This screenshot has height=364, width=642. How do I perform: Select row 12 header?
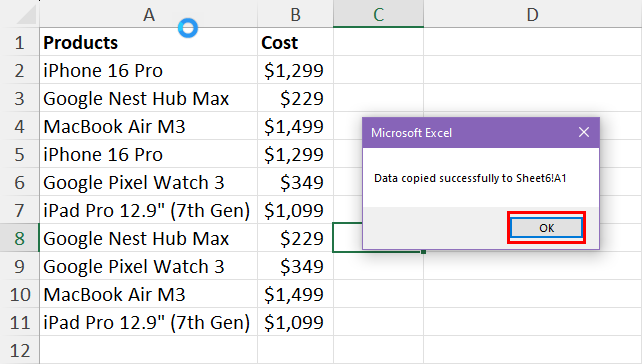(20, 350)
